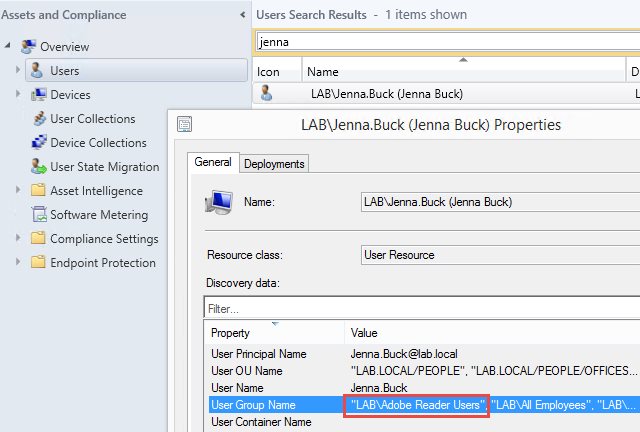The height and width of the screenshot is (432, 640).
Task: Sort discovery data by Property column
Action: 274,332
